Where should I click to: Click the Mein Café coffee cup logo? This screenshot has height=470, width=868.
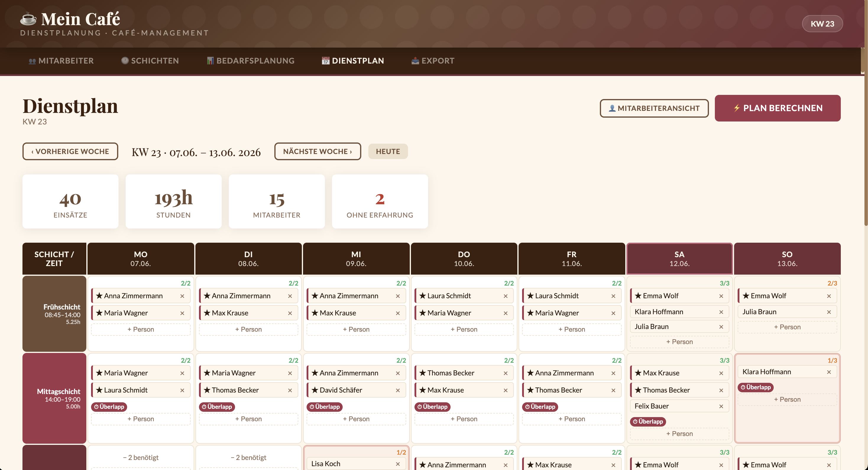point(28,19)
